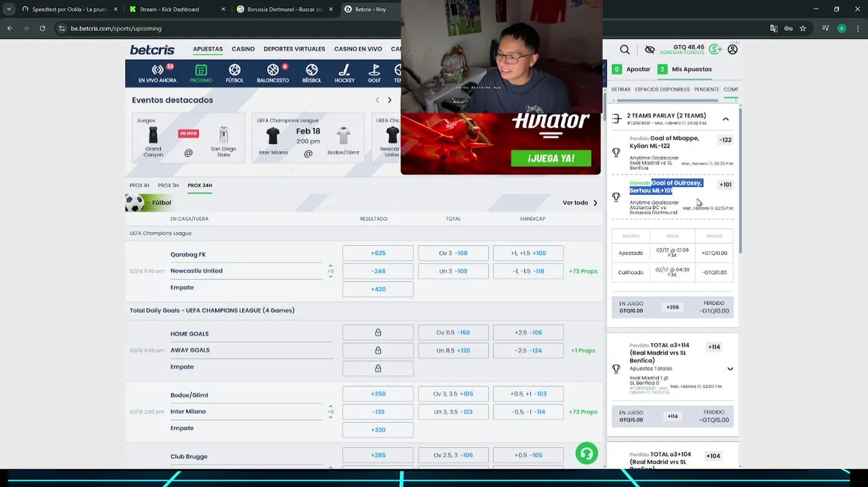Switch to the PROX 3H tab
The height and width of the screenshot is (487, 868).
[168, 185]
